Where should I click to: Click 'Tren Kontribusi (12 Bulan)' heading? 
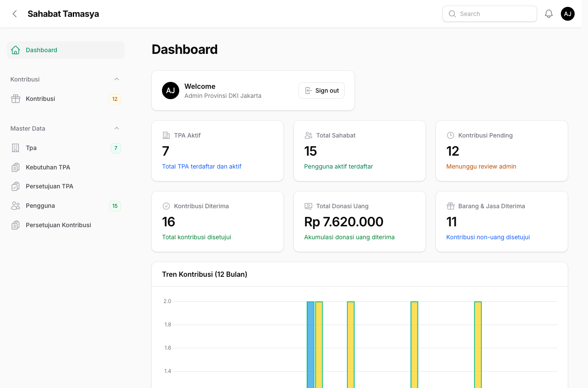205,274
